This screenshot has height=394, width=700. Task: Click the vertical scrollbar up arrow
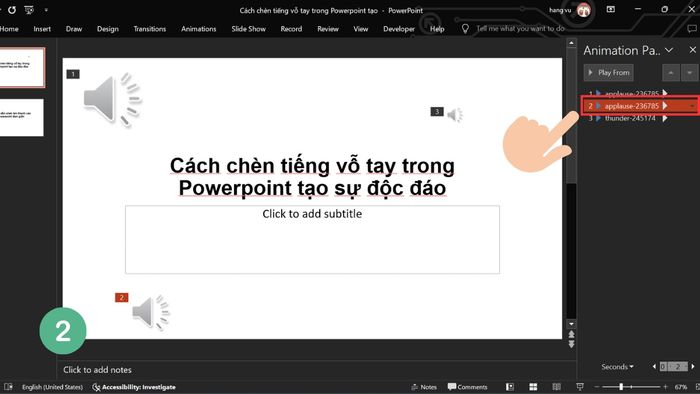coord(571,43)
